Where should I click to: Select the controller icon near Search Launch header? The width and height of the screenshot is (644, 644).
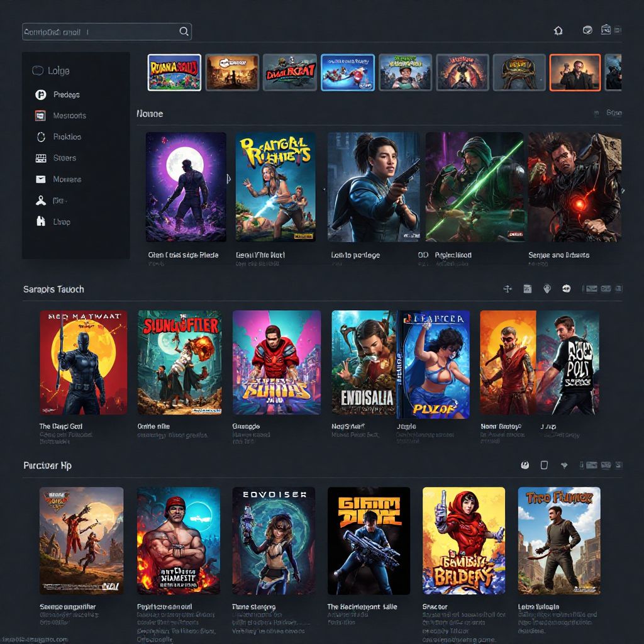tap(507, 288)
